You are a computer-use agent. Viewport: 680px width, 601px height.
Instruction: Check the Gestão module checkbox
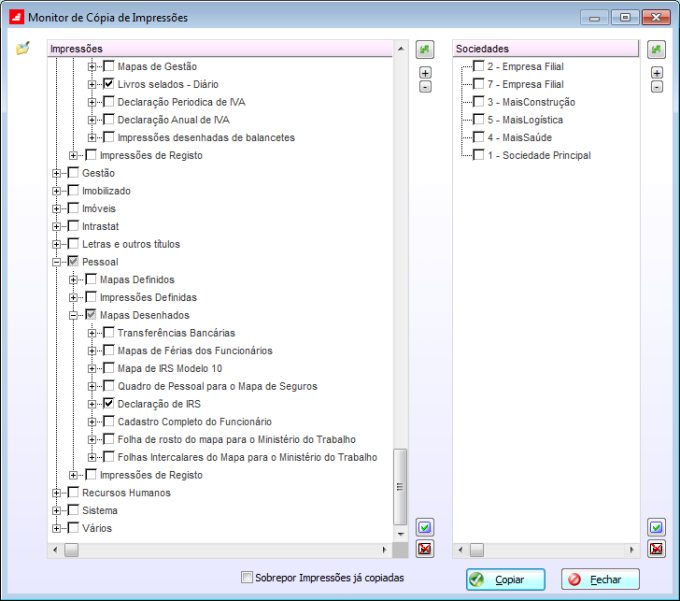pyautogui.click(x=74, y=173)
